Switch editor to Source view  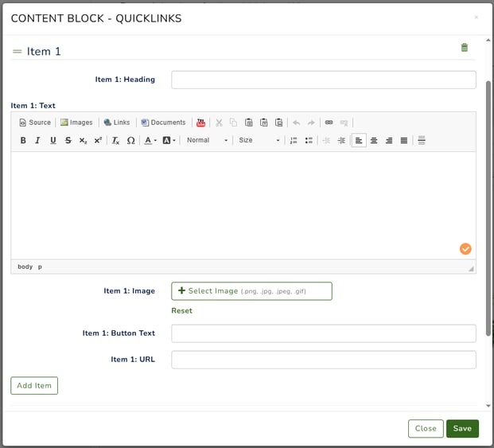pyautogui.click(x=35, y=123)
